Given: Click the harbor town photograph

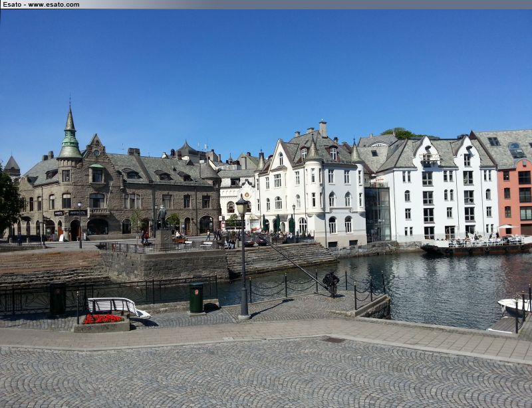Looking at the screenshot, I should [x=266, y=208].
